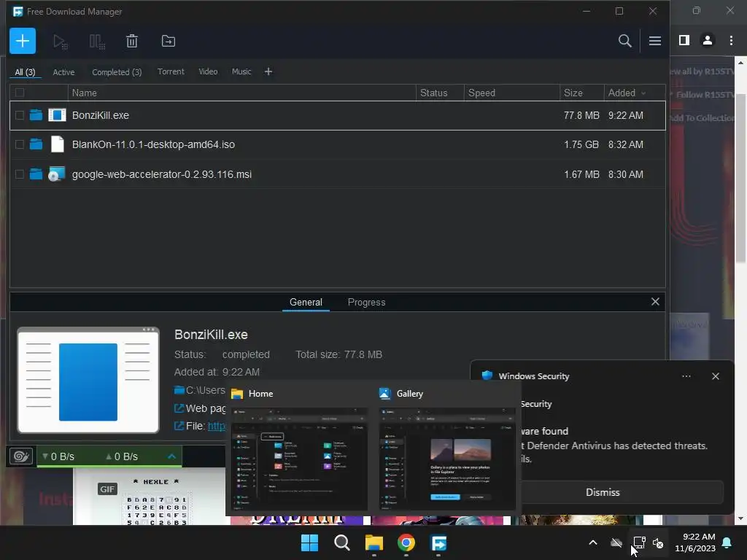This screenshot has height=560, width=747.
Task: Open Windows Security notification options ellipsis
Action: (686, 376)
